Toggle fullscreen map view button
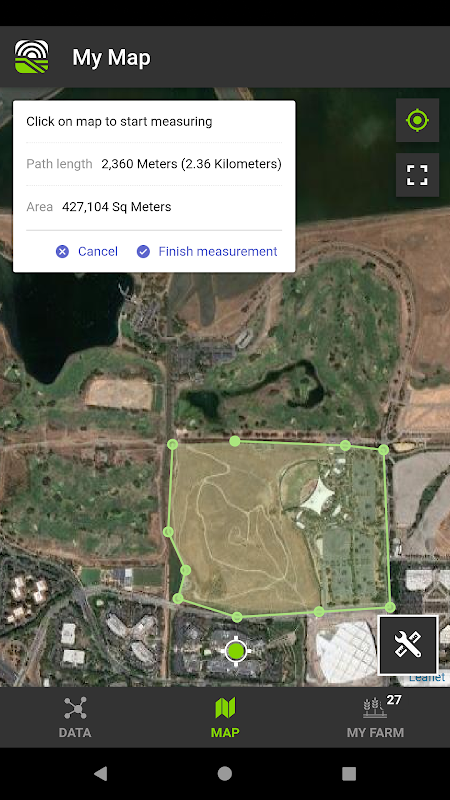The height and width of the screenshot is (800, 450). pyautogui.click(x=417, y=175)
